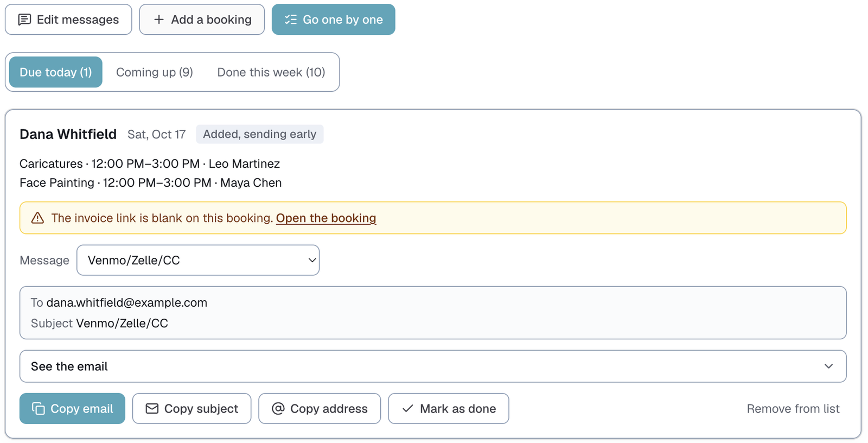Expand the See the email section

[433, 366]
